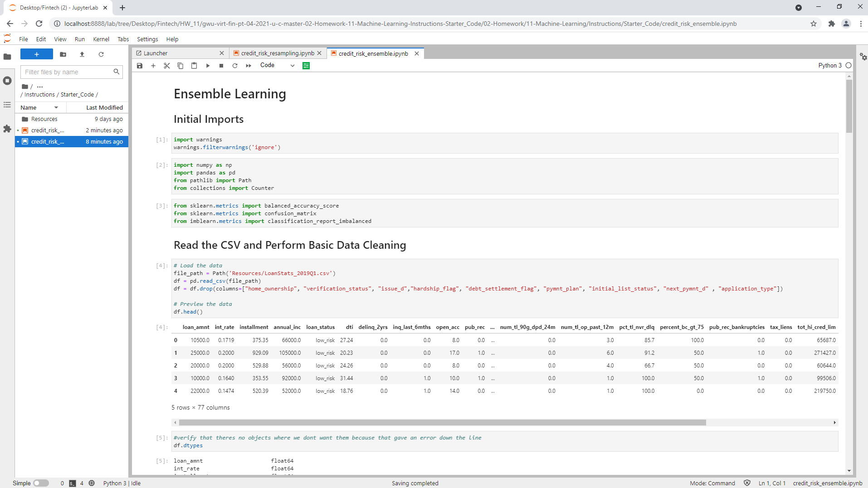Restart the kernel

tap(235, 66)
